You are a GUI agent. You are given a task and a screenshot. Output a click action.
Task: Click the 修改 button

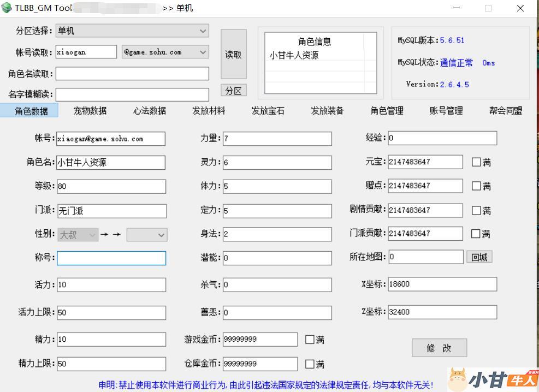pyautogui.click(x=439, y=348)
